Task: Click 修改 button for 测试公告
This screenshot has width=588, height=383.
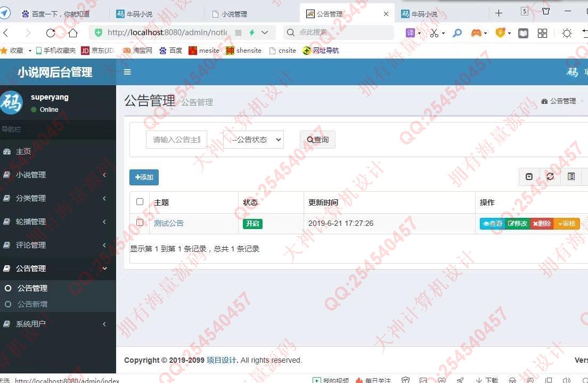Action: click(x=518, y=224)
